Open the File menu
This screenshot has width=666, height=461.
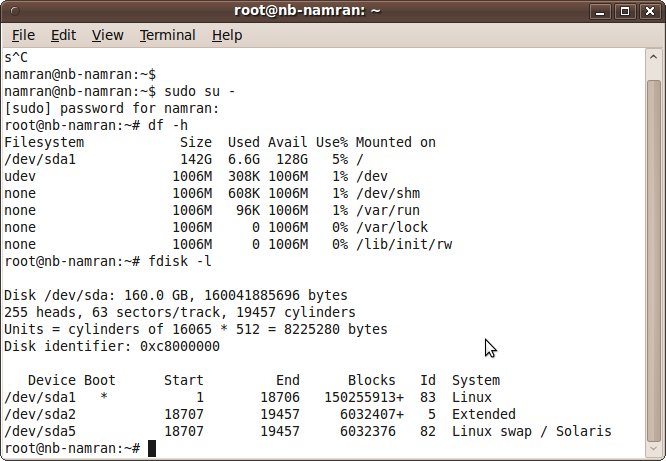(22, 35)
